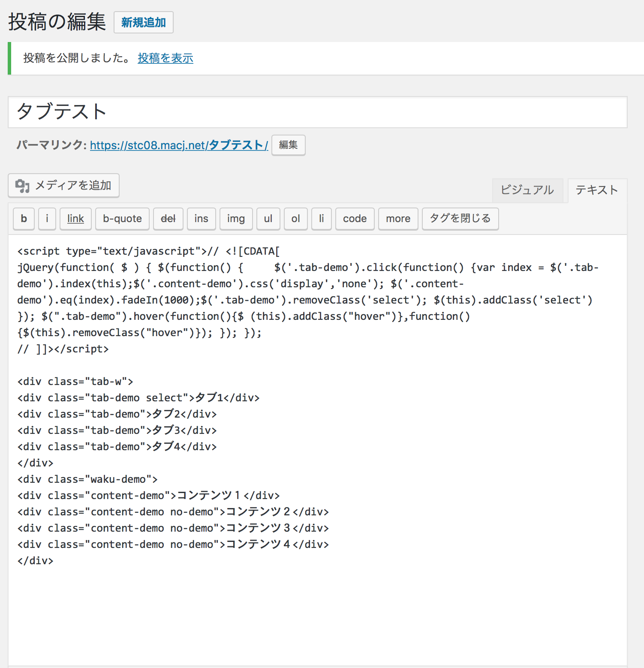
Task: Select the テキスト editor tab
Action: click(597, 190)
